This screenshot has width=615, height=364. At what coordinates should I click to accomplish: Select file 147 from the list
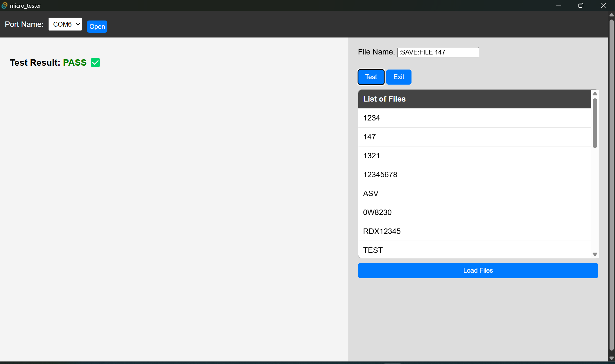click(x=474, y=137)
